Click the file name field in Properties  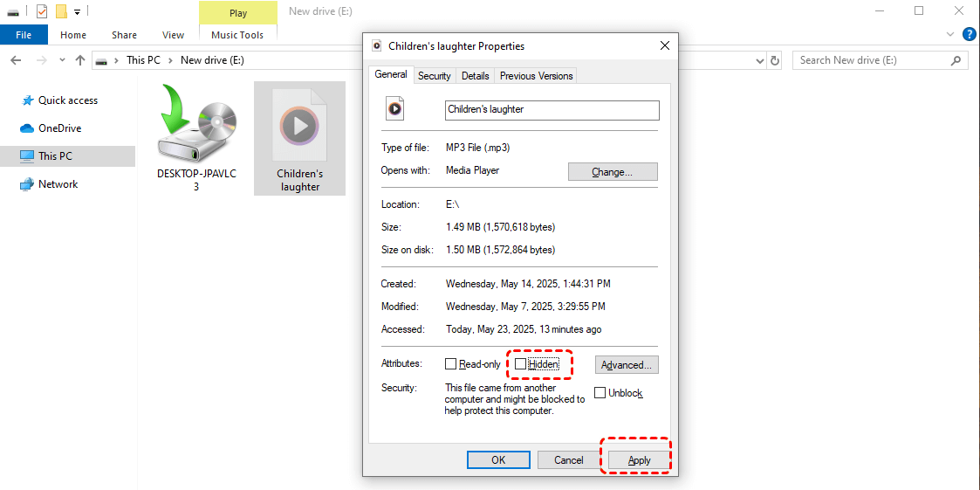point(552,109)
